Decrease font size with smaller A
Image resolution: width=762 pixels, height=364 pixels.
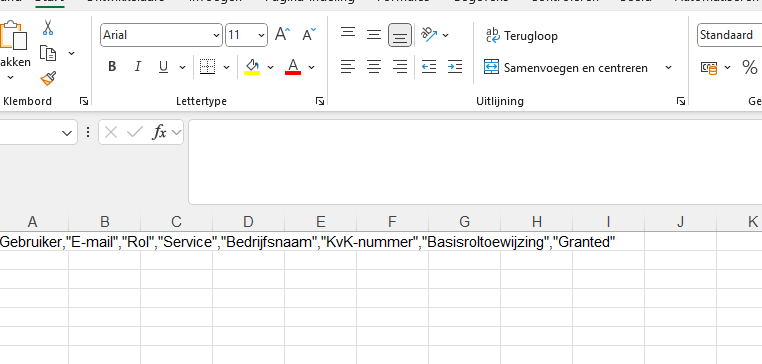coord(309,35)
